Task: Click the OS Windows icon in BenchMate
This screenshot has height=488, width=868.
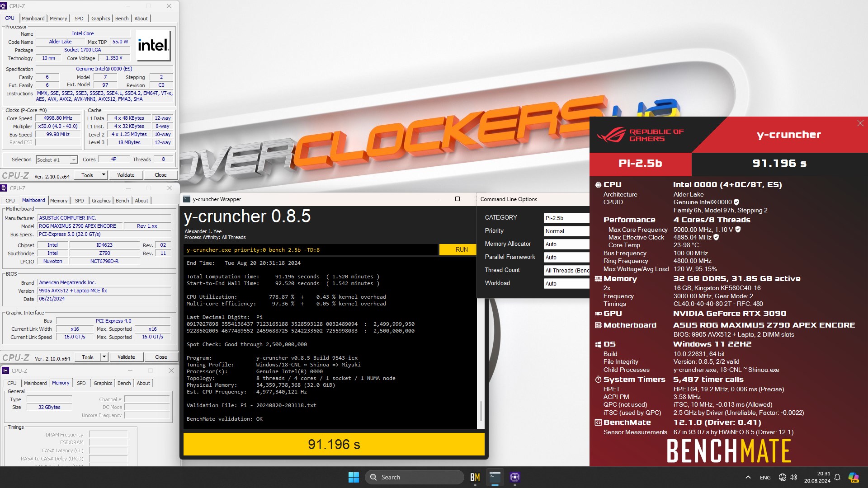Action: 598,344
